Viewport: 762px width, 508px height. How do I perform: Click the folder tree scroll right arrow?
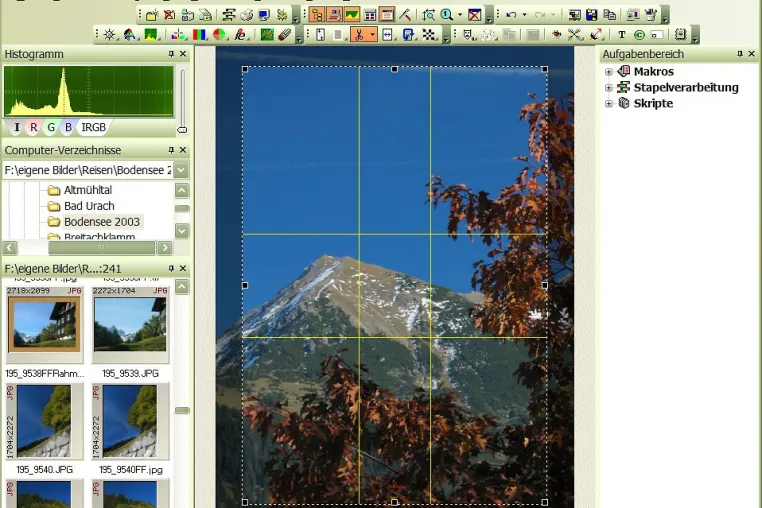(165, 248)
